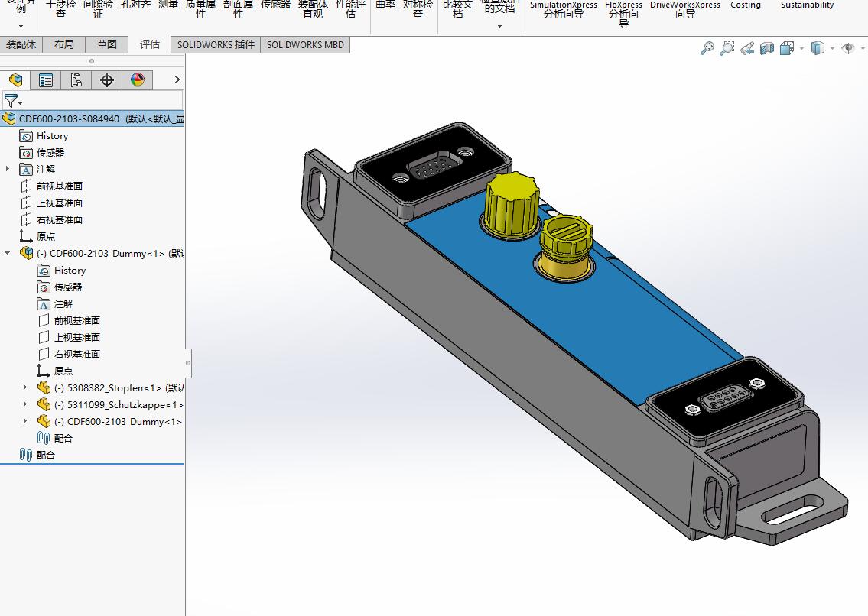Viewport: 868px width, 616px height.
Task: Open the SOLIDWORKS MBD tab
Action: 305,45
